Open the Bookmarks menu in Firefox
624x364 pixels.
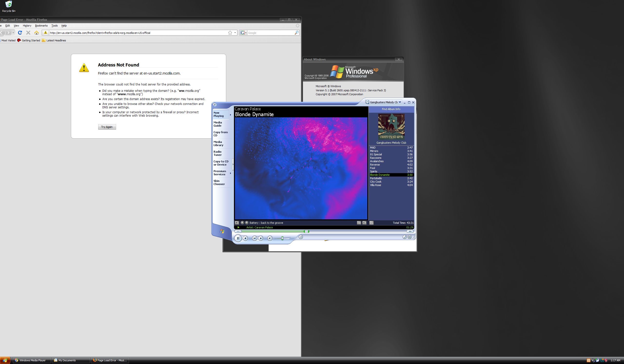click(x=41, y=26)
